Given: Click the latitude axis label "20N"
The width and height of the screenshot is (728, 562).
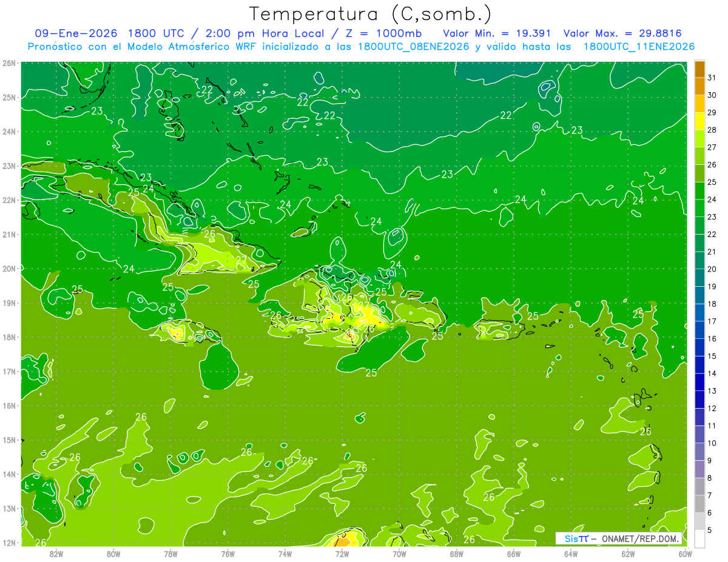Looking at the screenshot, I should pyautogui.click(x=9, y=269).
